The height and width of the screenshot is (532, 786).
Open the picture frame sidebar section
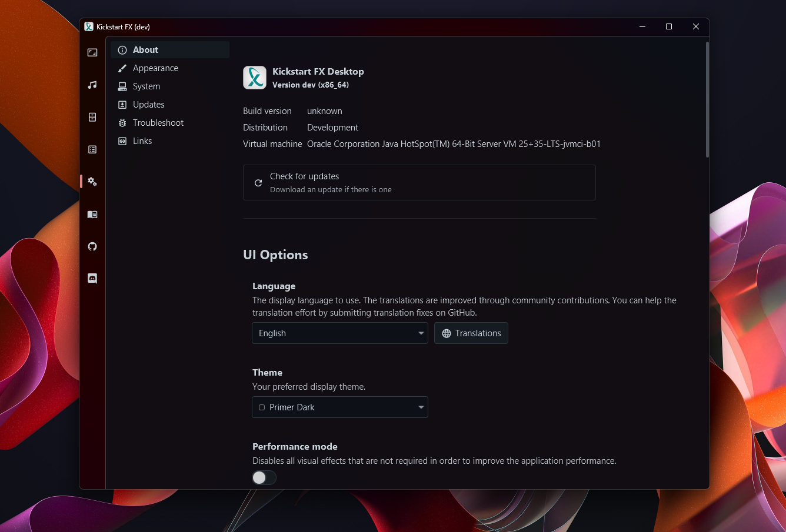pyautogui.click(x=92, y=52)
